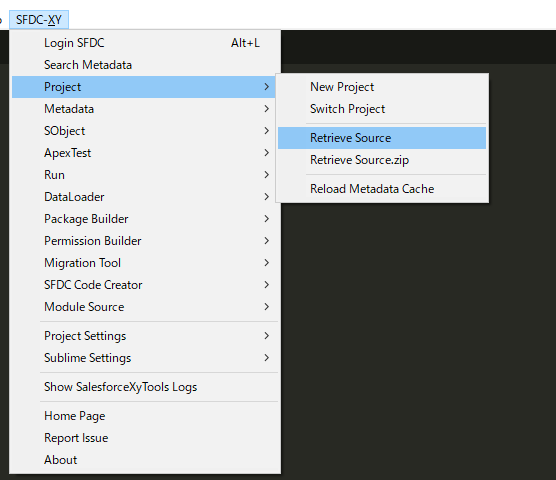
Task: Select Retrieve Source.zip entry
Action: tap(382, 160)
